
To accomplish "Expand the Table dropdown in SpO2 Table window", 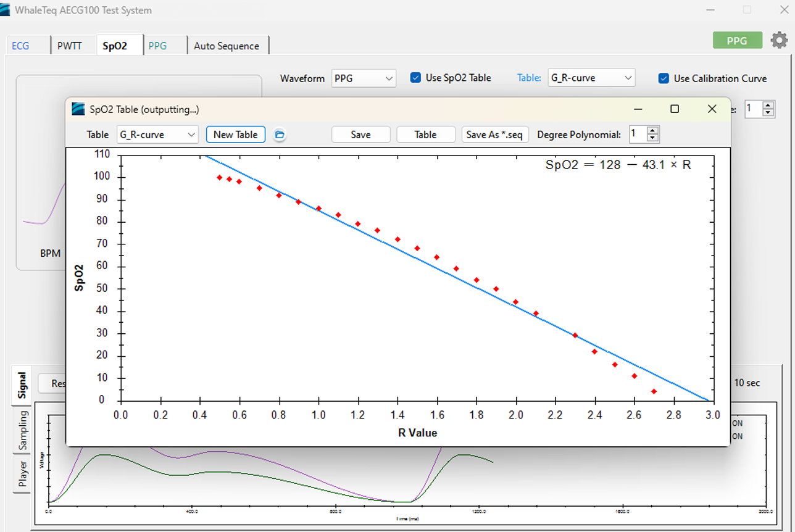I will [x=157, y=135].
